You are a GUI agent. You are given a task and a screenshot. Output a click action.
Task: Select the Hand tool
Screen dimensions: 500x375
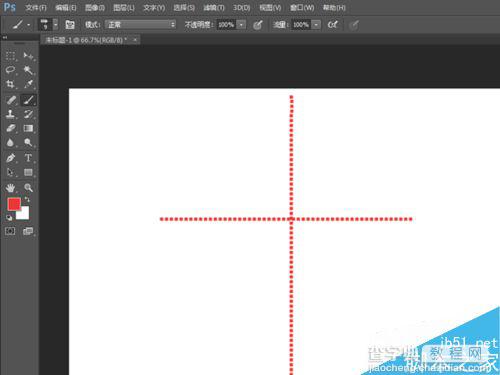click(x=10, y=188)
